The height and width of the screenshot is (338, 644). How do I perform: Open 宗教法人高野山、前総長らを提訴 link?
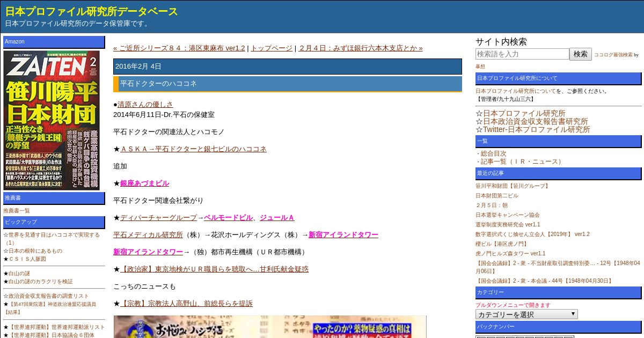point(186,303)
